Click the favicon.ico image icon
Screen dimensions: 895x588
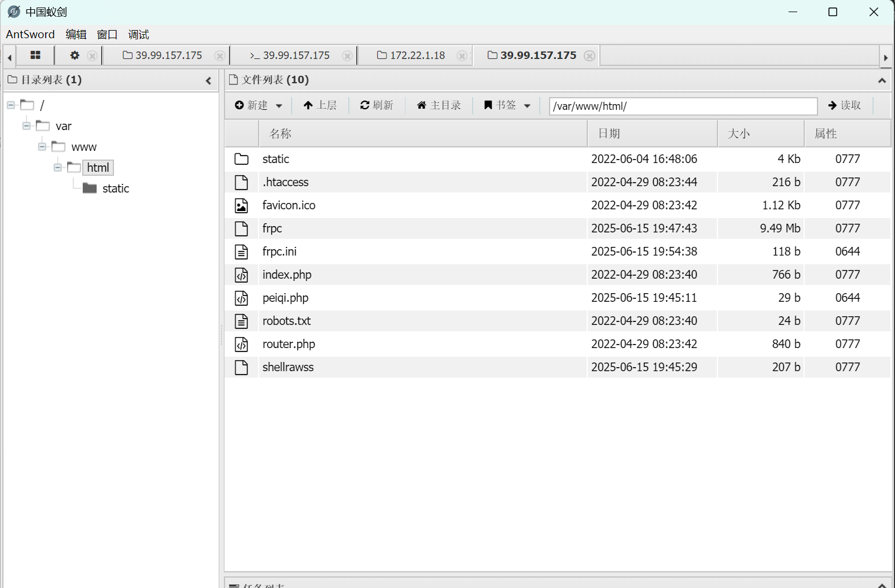pyautogui.click(x=241, y=205)
